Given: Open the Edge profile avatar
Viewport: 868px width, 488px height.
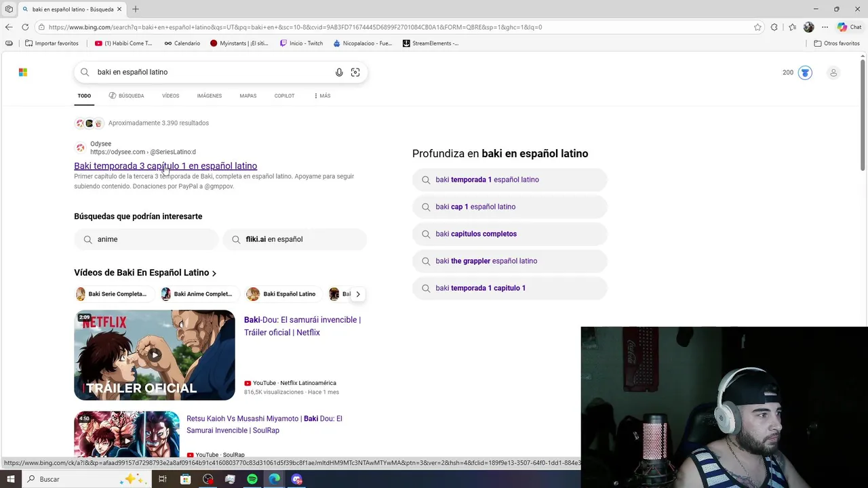Looking at the screenshot, I should (x=808, y=27).
